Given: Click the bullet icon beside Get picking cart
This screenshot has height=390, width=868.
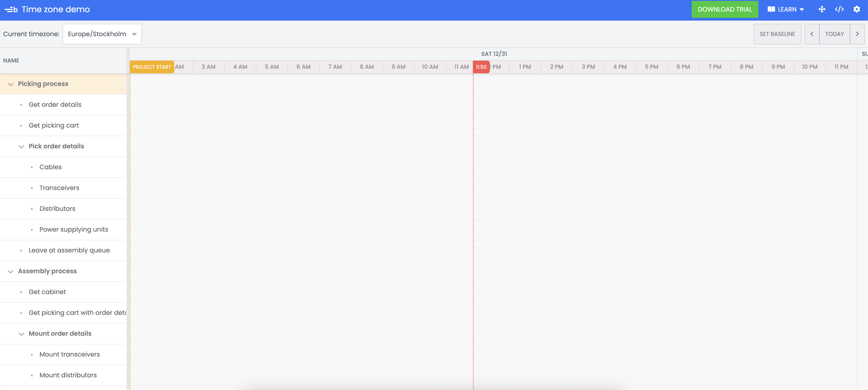Looking at the screenshot, I should [x=21, y=125].
